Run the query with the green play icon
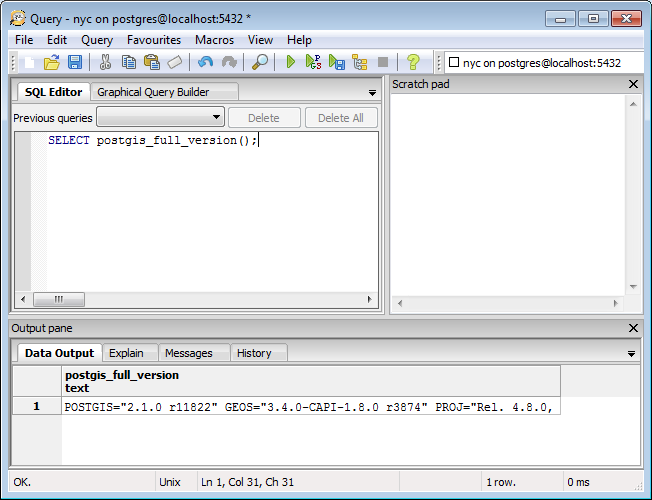The image size is (652, 500). pos(291,62)
